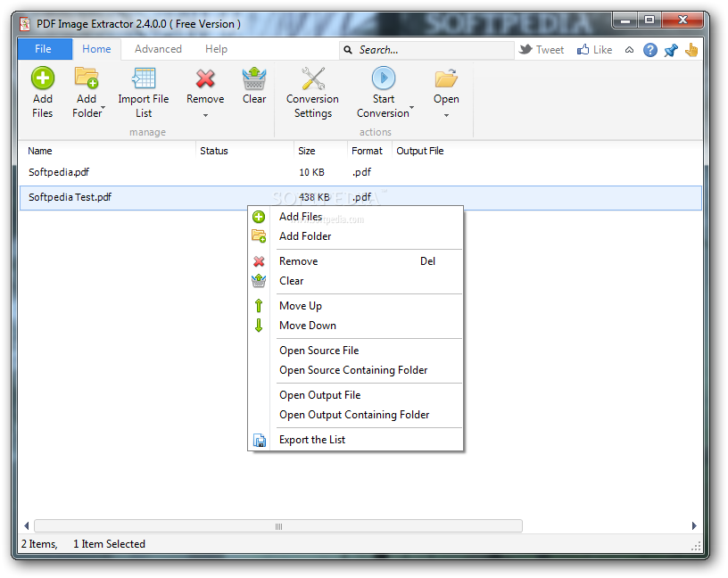This screenshot has height=578, width=728.
Task: Click the red Remove ribbon icon
Action: [x=205, y=78]
